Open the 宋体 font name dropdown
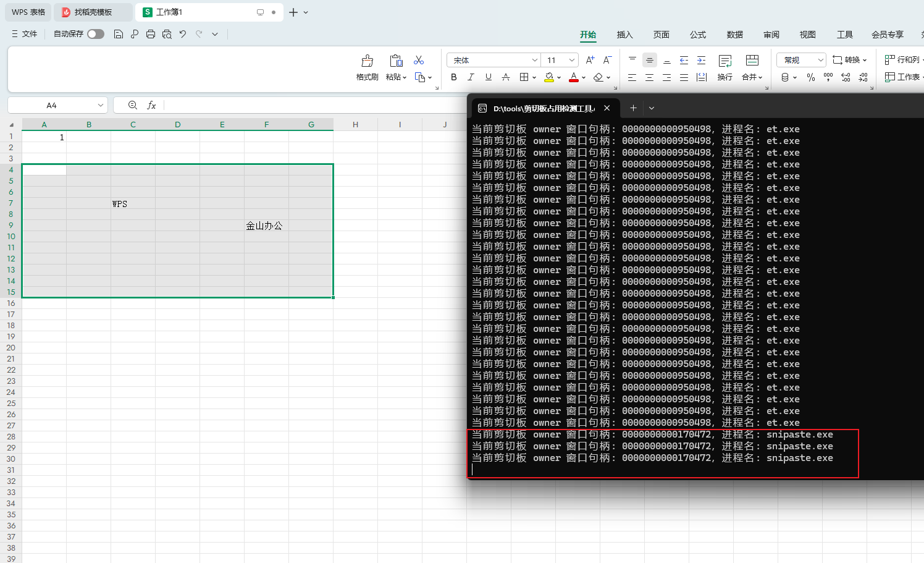 coord(535,60)
